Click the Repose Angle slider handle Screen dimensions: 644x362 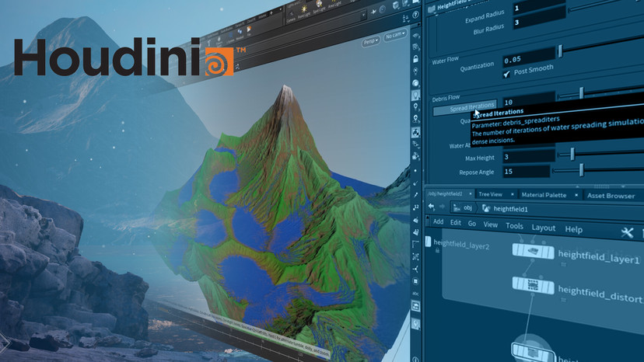pos(581,169)
